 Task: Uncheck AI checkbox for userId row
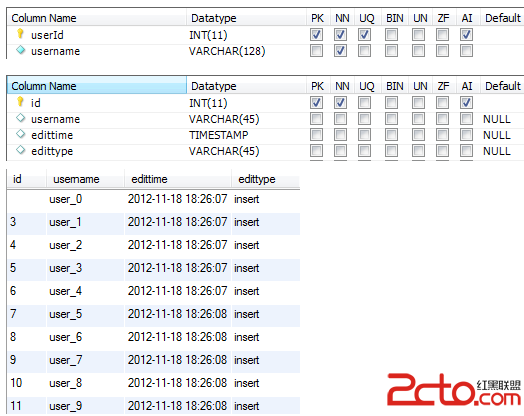466,34
